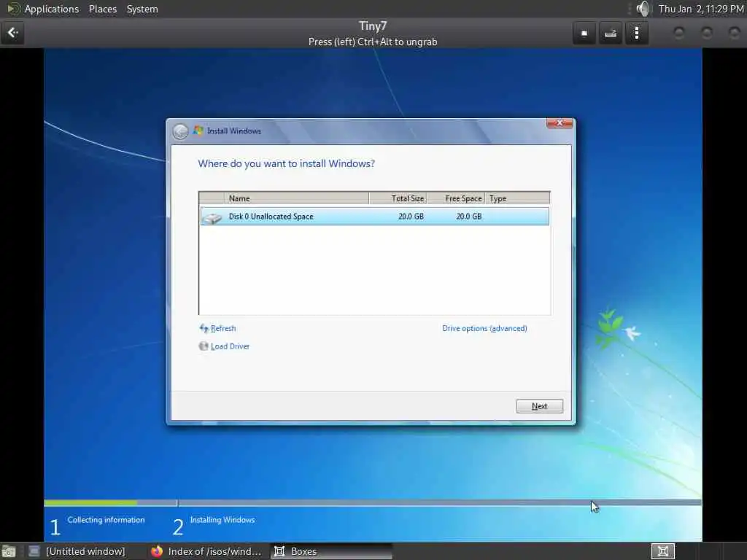Click the Windows flag icon in title bar
Image resolution: width=747 pixels, height=560 pixels.
pos(198,131)
